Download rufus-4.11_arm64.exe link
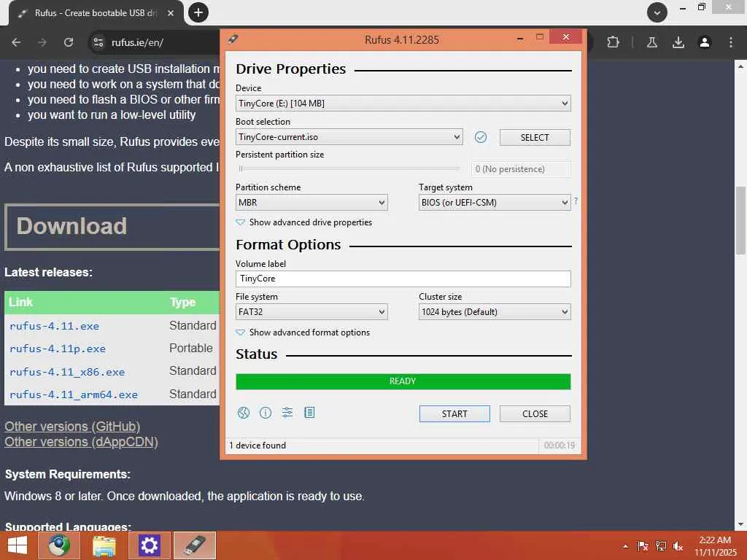 tap(74, 394)
